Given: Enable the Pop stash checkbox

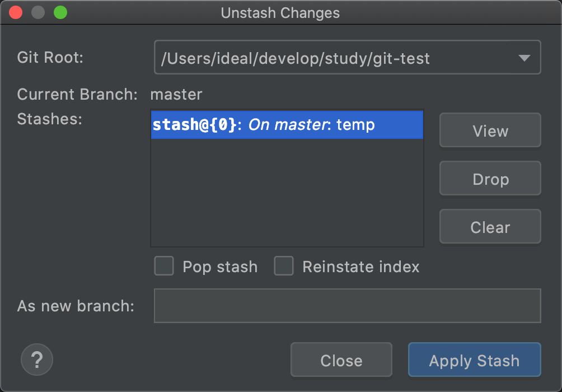Looking at the screenshot, I should click(x=164, y=266).
